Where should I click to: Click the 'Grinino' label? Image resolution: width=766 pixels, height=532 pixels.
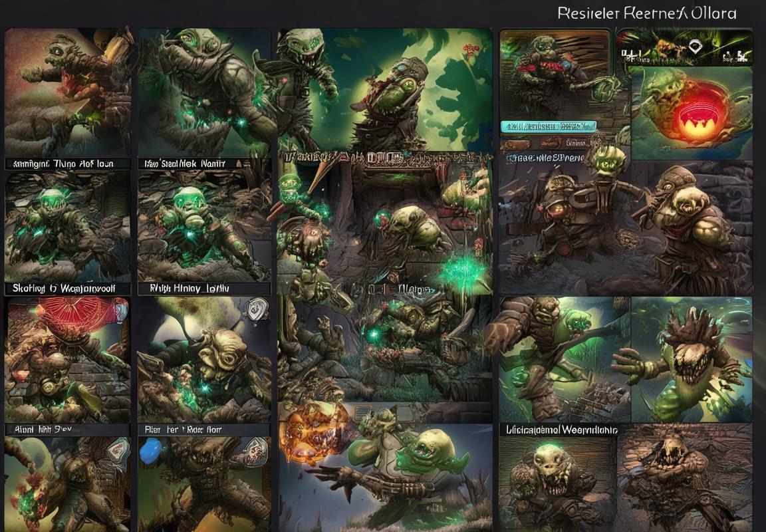point(577,143)
